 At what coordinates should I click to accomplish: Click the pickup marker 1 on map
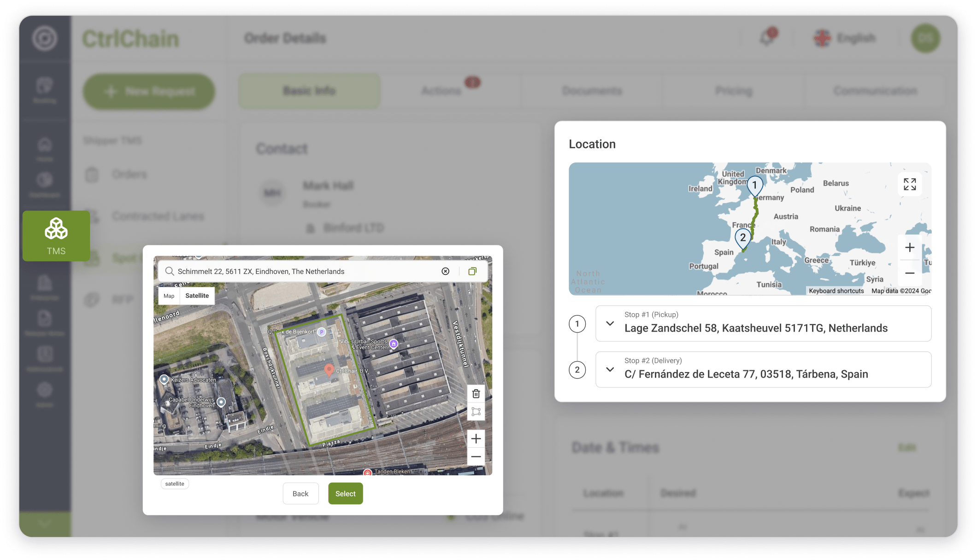754,185
